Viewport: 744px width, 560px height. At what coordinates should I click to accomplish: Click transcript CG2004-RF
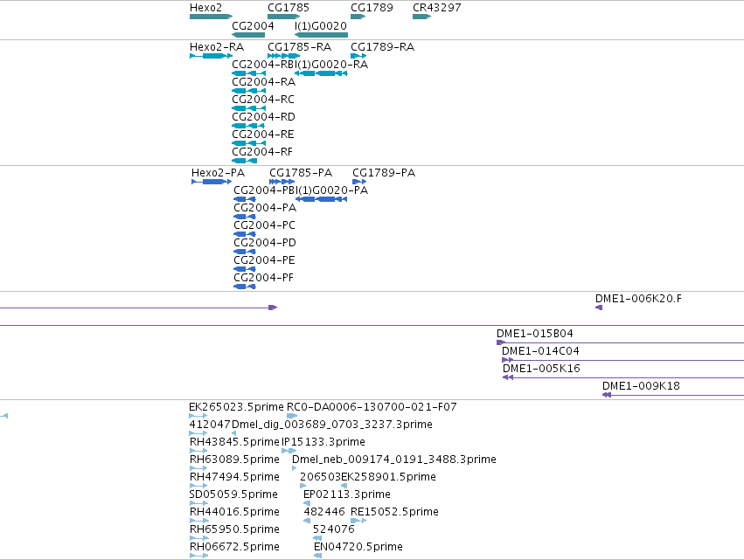pos(245,161)
